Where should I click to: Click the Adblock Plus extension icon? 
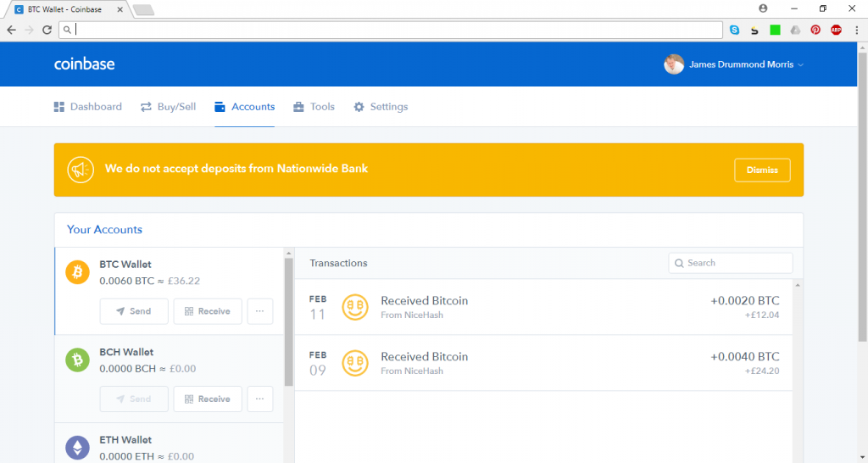pos(836,30)
